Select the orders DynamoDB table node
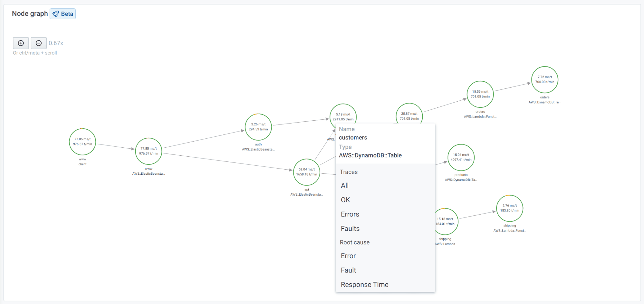 pyautogui.click(x=545, y=80)
